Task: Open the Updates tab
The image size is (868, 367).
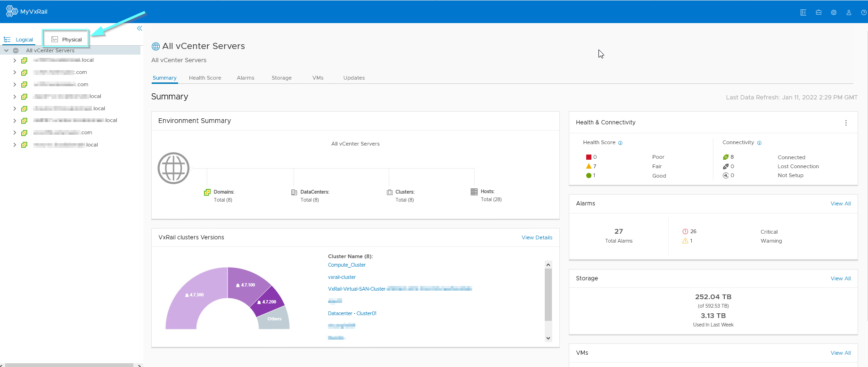Action: [354, 78]
